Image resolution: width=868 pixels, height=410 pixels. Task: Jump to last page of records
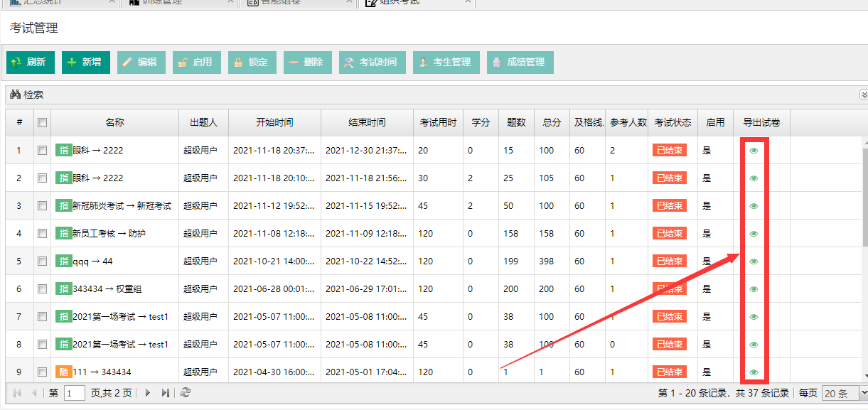[166, 393]
